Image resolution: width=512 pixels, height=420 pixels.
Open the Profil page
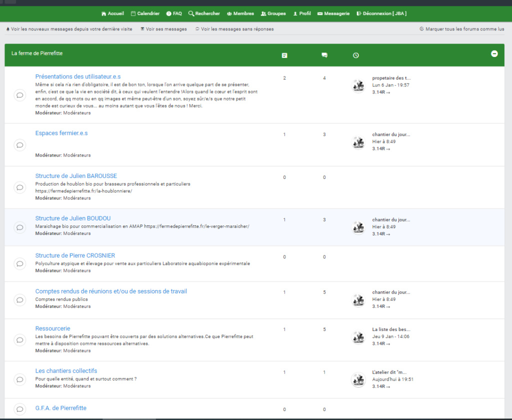(x=302, y=13)
